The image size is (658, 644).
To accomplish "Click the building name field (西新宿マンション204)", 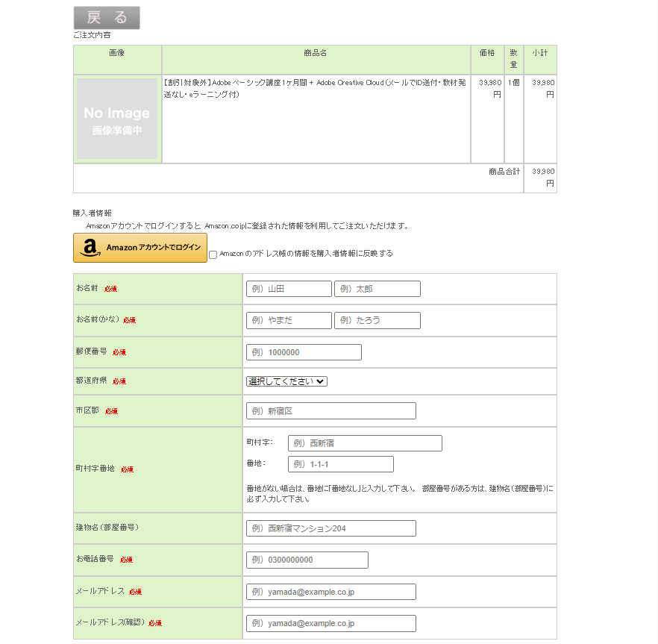I will [331, 528].
